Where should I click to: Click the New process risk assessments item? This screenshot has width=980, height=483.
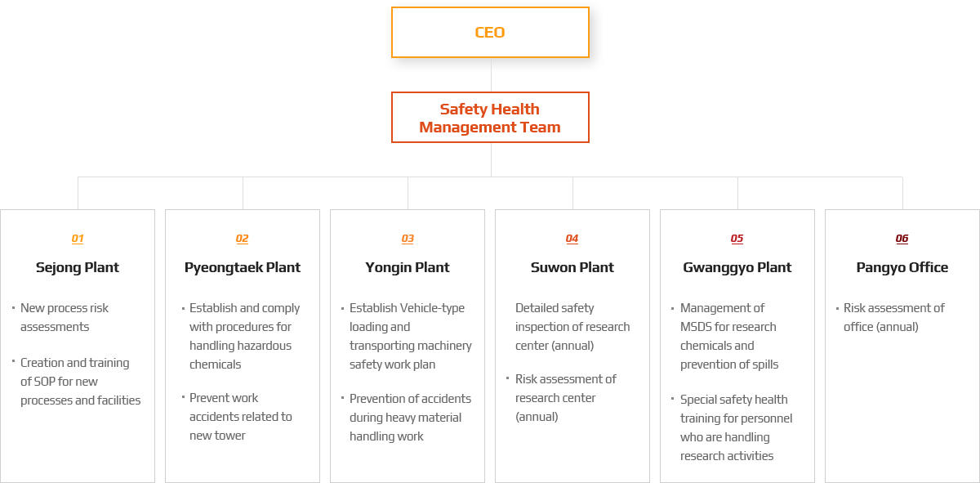pos(65,317)
